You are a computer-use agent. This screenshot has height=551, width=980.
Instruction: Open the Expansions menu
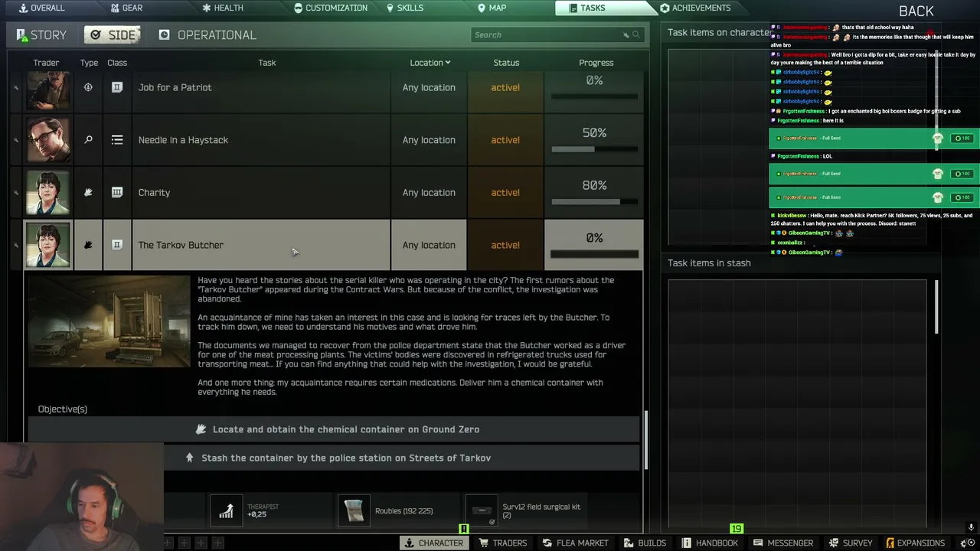pos(916,543)
